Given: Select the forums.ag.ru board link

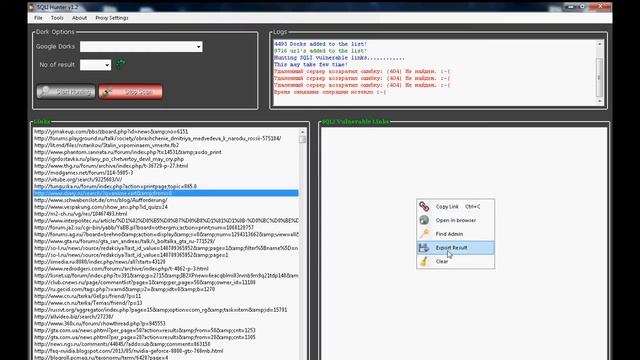Looking at the screenshot, I should pos(166,234).
